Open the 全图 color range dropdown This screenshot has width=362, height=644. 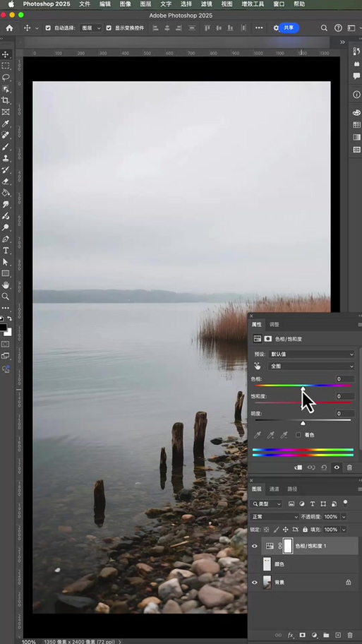311,366
